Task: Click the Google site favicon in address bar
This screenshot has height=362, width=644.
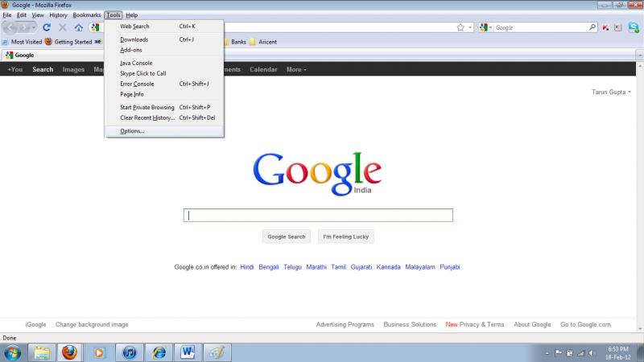Action: (95, 27)
